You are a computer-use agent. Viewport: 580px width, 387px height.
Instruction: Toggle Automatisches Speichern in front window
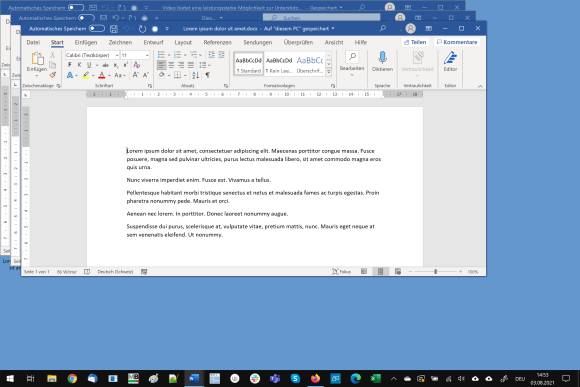pos(97,28)
